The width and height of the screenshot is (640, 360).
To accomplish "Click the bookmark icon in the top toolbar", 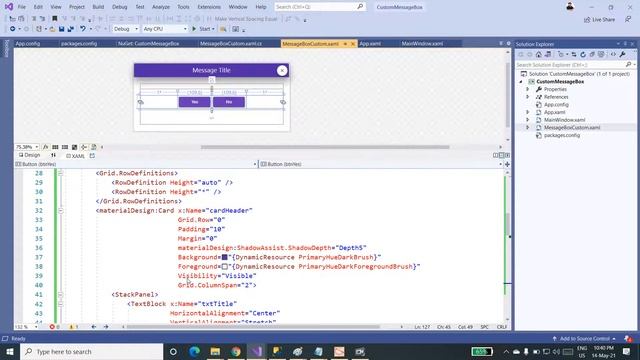I will [54, 19].
